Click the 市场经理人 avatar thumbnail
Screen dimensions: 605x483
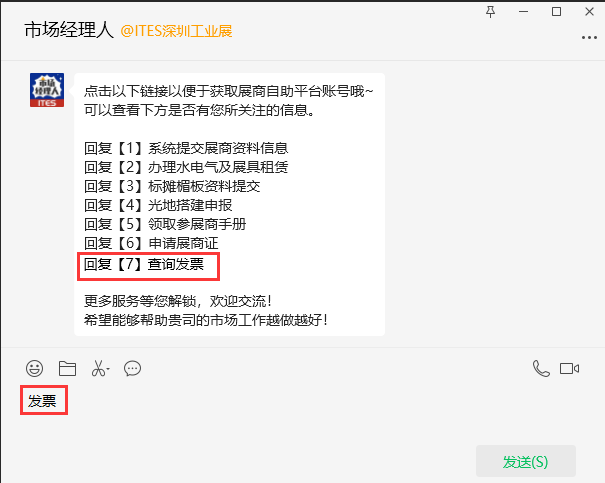(x=47, y=90)
